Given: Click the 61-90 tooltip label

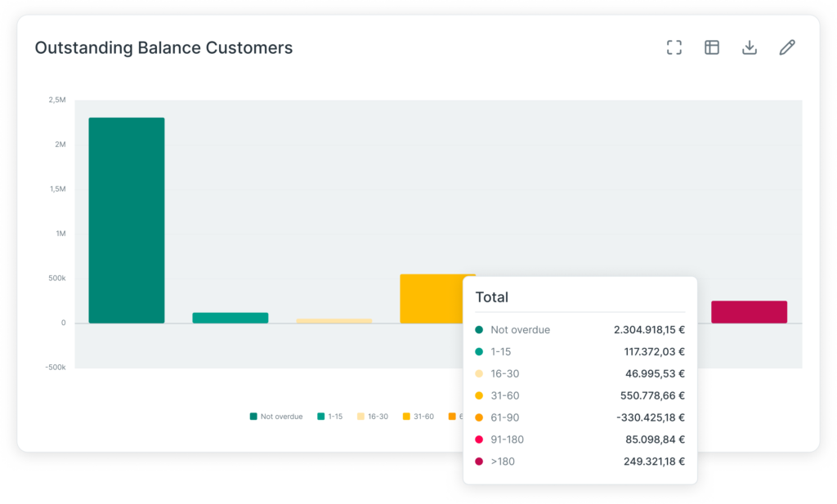Looking at the screenshot, I should pos(504,417).
